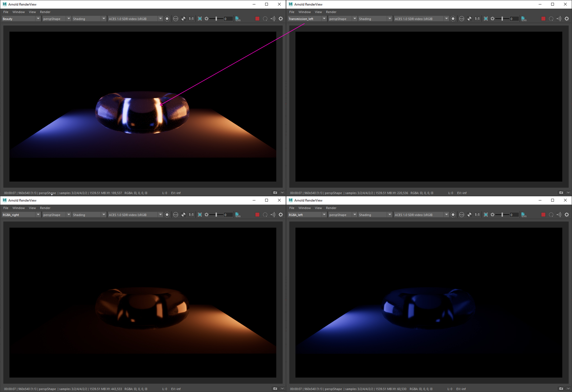
Task: Click refresh render icon in Beauty window
Action: click(x=265, y=19)
